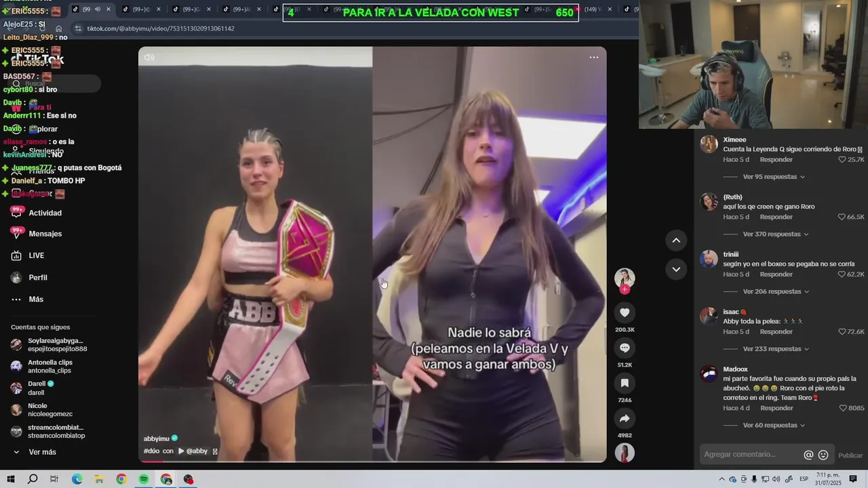Go to the next video with down arrow
The height and width of the screenshot is (488, 868).
[676, 269]
